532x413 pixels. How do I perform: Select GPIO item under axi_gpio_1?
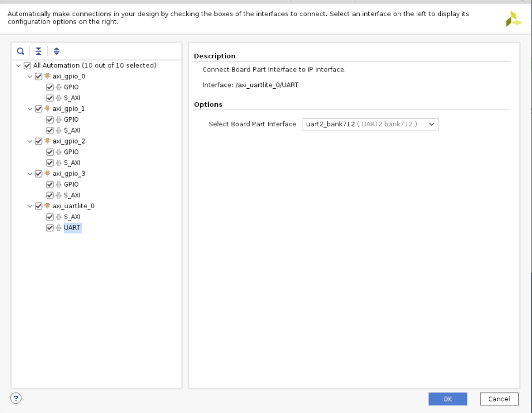pyautogui.click(x=71, y=120)
